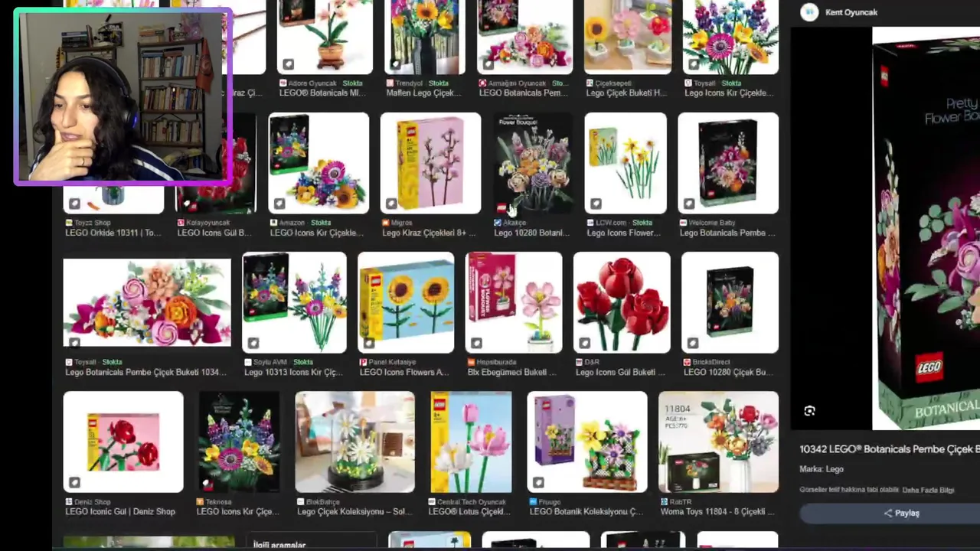
Task: Click product tag icon on sunflowers thumbnail
Action: [369, 343]
